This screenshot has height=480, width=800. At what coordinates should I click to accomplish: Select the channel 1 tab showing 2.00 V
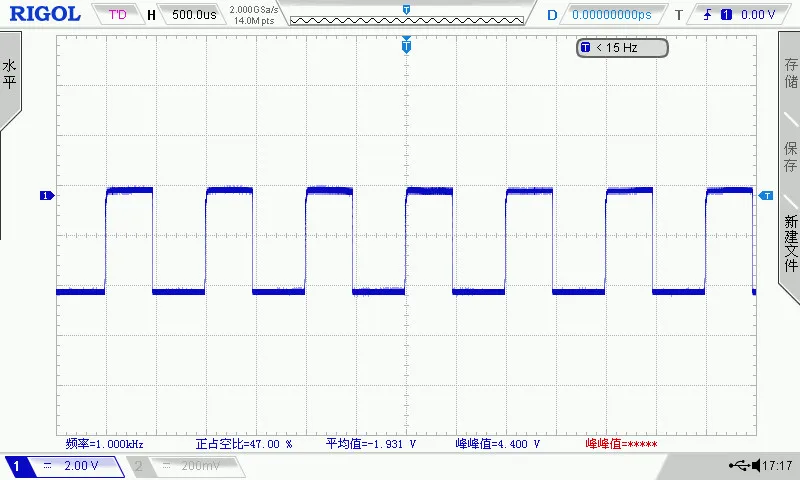(x=65, y=466)
